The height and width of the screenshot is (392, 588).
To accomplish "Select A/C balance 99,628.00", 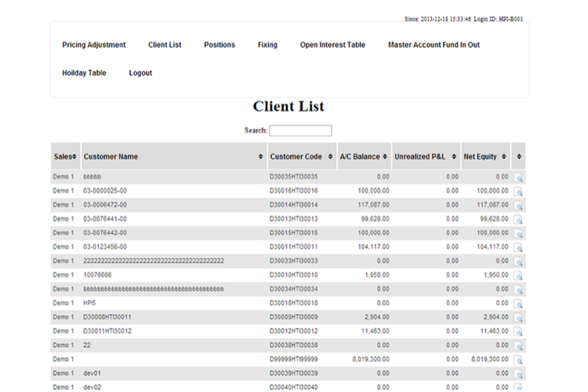I will [375, 218].
